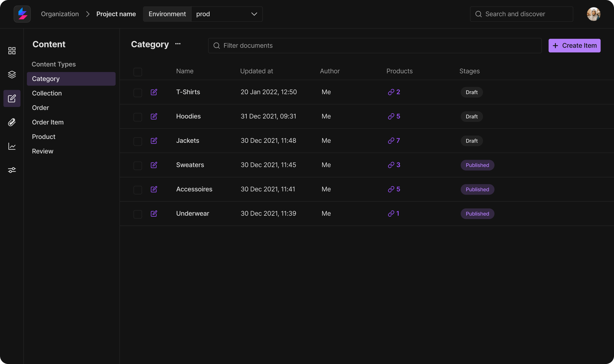Open the user avatar profile menu
The width and height of the screenshot is (614, 364).
593,14
